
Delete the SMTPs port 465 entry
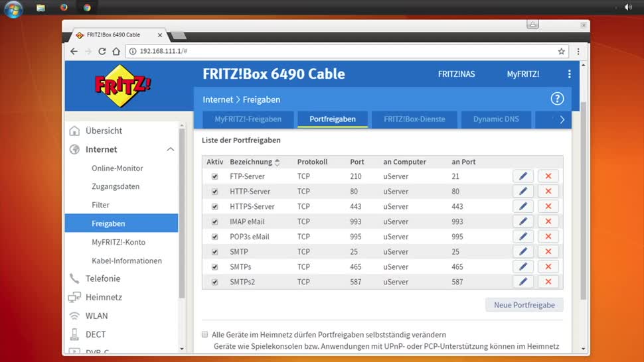[x=548, y=267]
